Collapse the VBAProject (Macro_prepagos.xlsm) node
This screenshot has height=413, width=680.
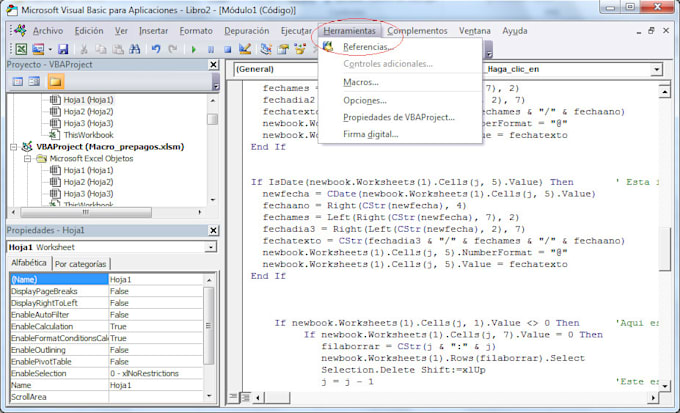pyautogui.click(x=12, y=147)
